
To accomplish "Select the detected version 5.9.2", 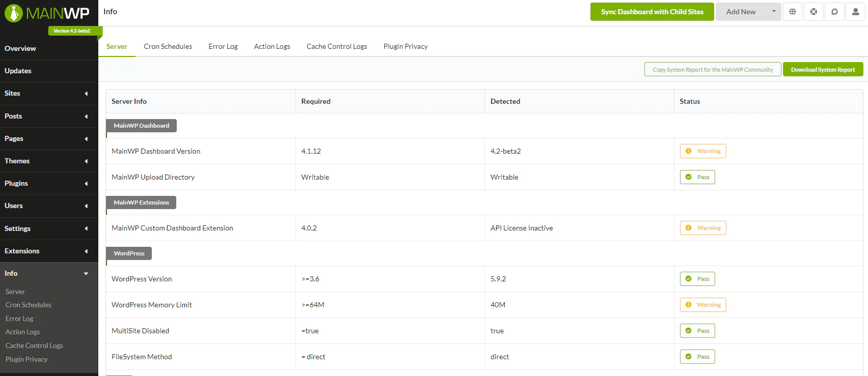I will coord(498,279).
